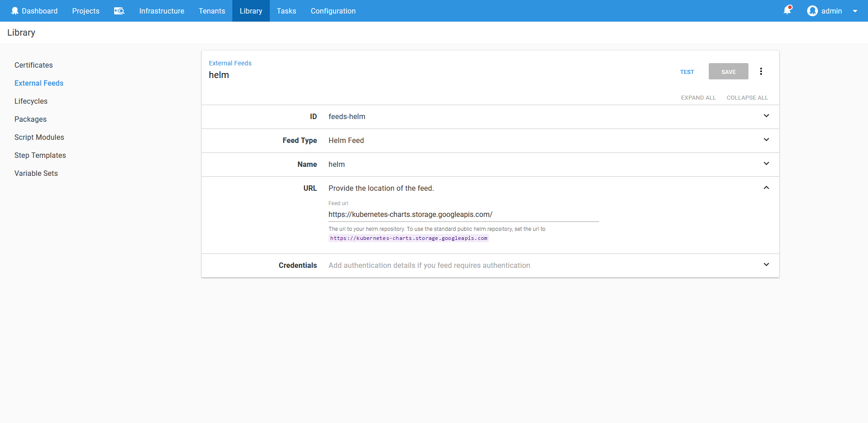Click the notification bell icon
Screen dimensions: 868x423
[x=787, y=10]
